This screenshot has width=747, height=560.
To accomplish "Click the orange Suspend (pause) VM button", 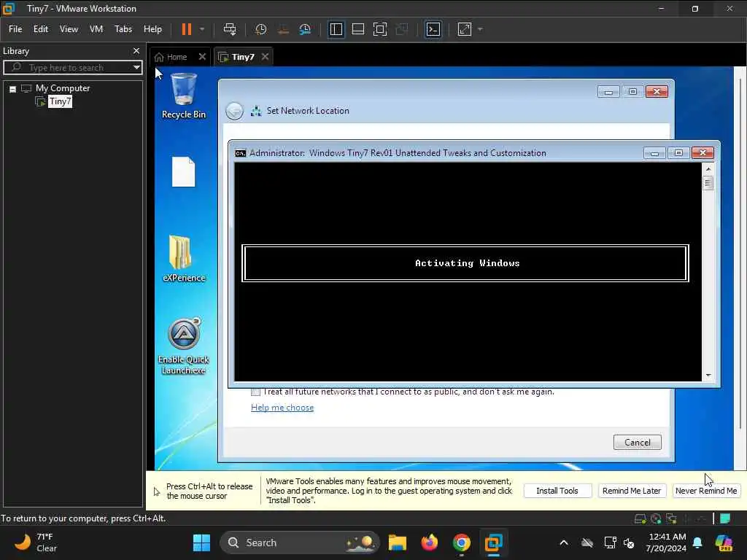I will [x=186, y=29].
